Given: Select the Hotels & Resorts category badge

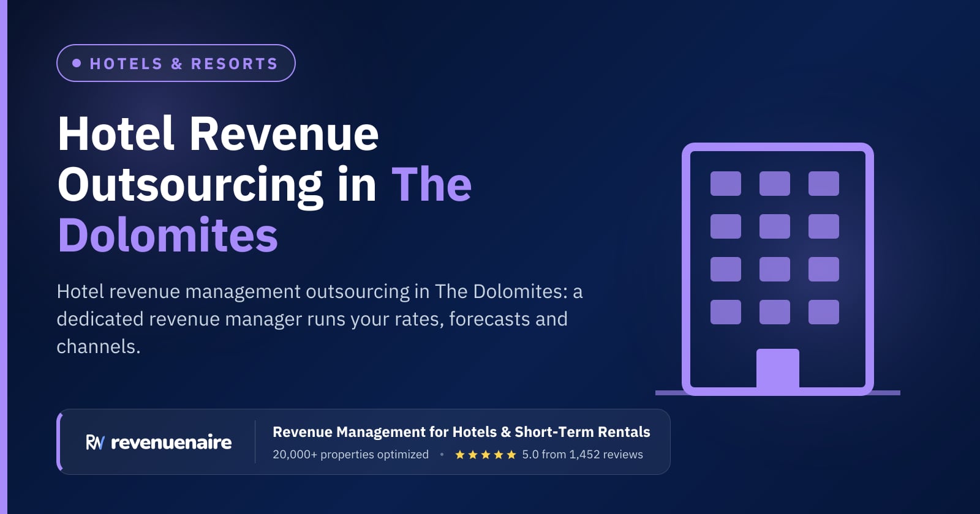Looking at the screenshot, I should tap(176, 63).
